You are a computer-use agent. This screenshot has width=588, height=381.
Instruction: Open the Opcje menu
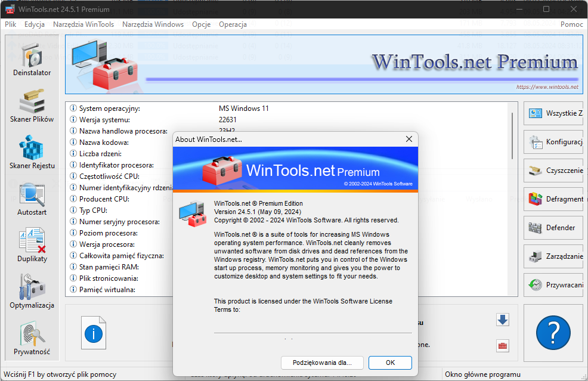[x=202, y=24]
